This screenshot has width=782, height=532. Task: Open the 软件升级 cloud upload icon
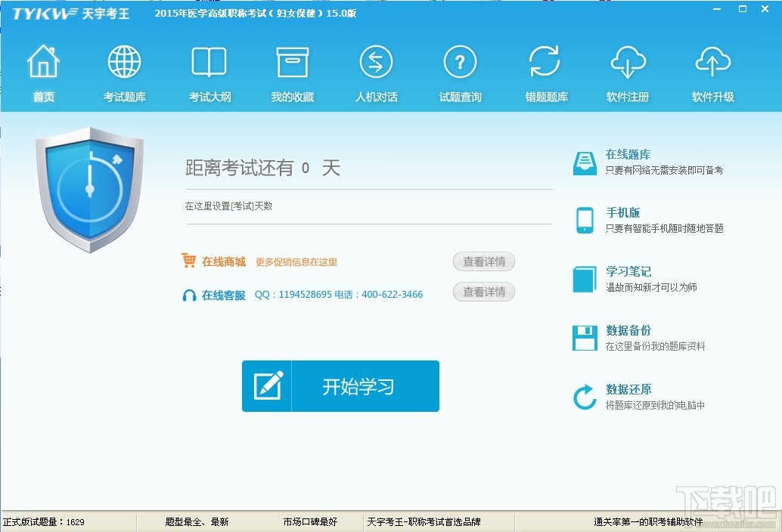click(712, 62)
